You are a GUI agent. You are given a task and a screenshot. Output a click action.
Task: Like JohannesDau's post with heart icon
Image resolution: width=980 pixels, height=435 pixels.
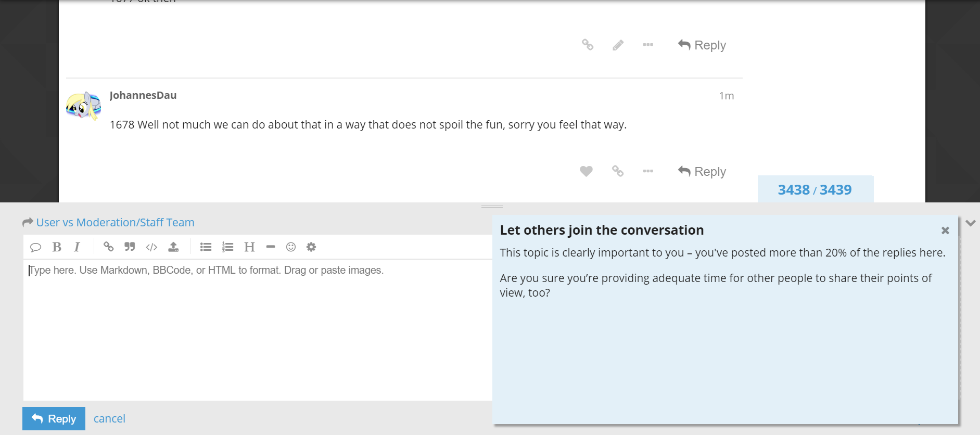coord(586,171)
